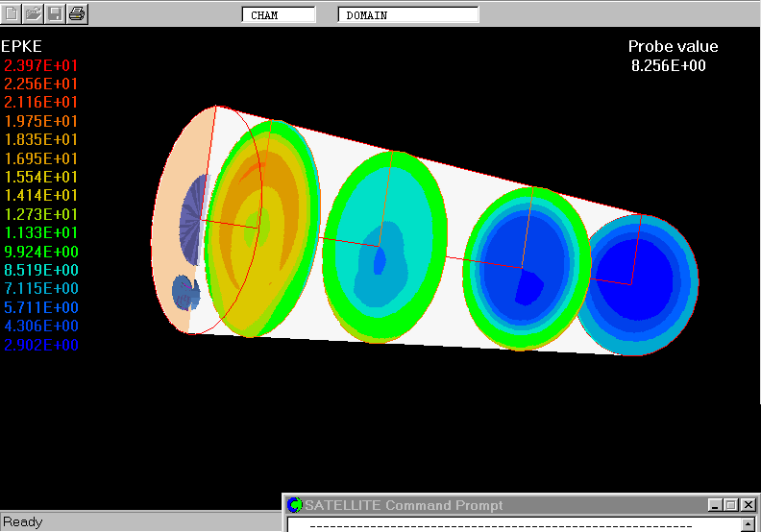
Task: Select the 2.902E+00 dark blue legend value
Action: point(41,345)
